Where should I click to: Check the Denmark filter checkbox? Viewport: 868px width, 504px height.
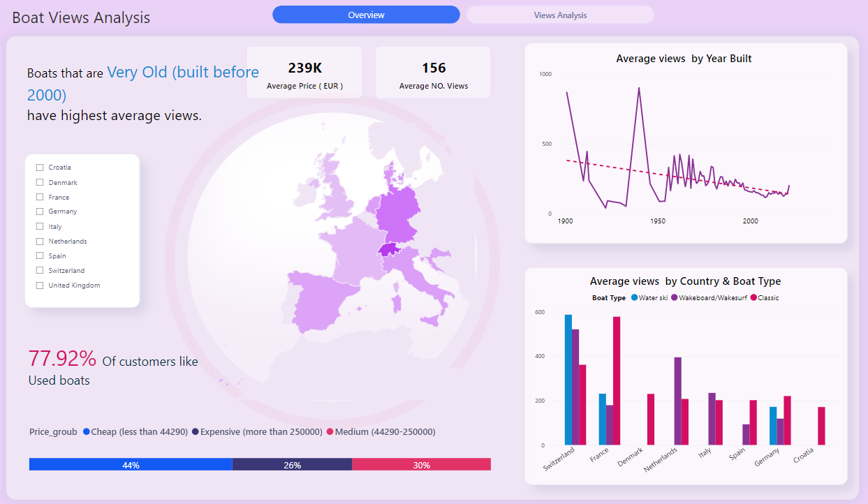click(x=39, y=182)
